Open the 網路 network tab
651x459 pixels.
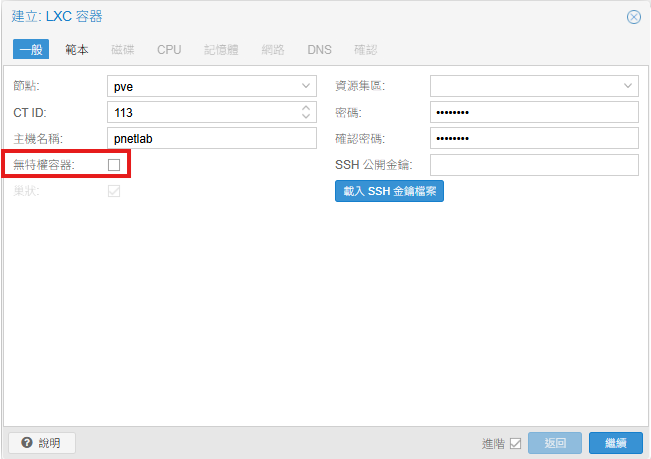[x=271, y=49]
